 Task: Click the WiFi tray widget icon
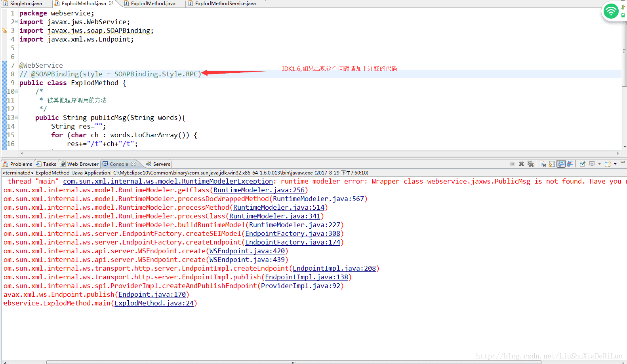tap(611, 11)
